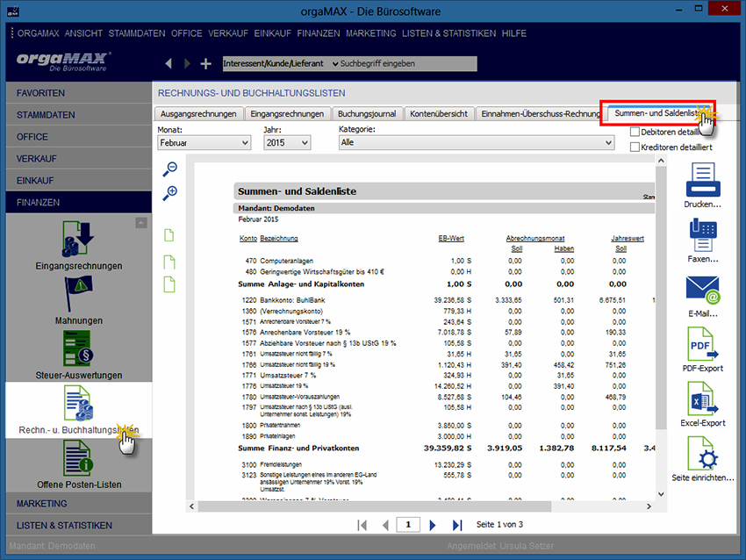Switch to the Ausgangsrechnungen tab

click(198, 114)
